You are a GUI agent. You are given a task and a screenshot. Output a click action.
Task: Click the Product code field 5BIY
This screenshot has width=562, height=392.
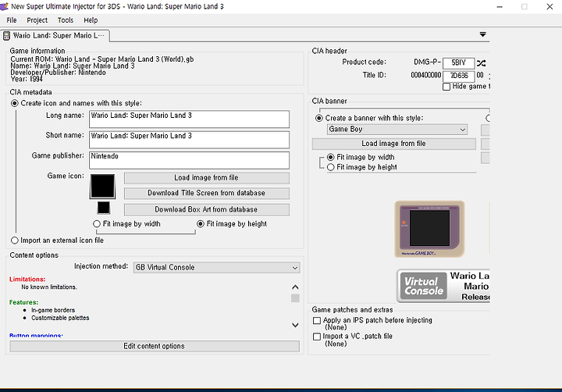coord(459,63)
